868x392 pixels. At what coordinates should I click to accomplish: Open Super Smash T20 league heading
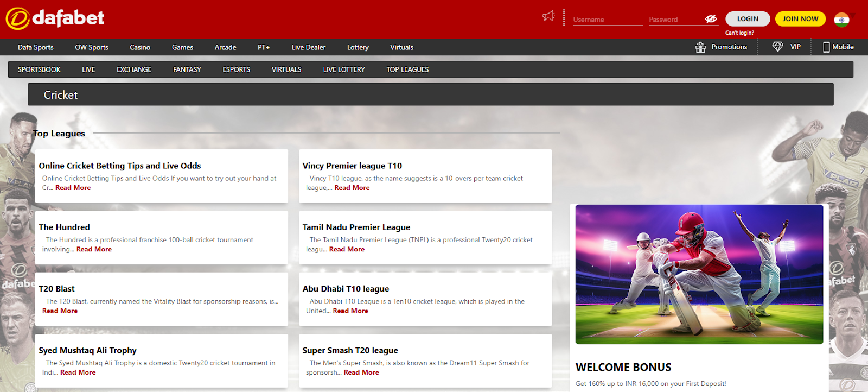point(350,350)
